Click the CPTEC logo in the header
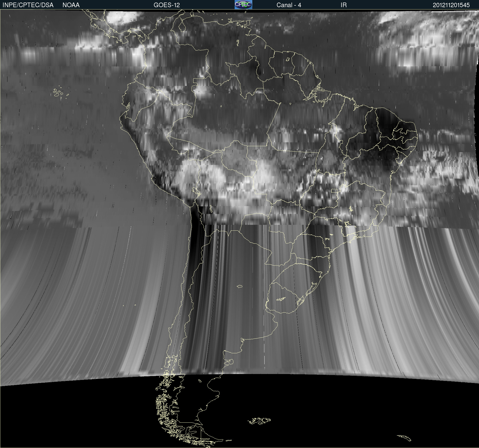This screenshot has width=479, height=448. [x=243, y=5]
